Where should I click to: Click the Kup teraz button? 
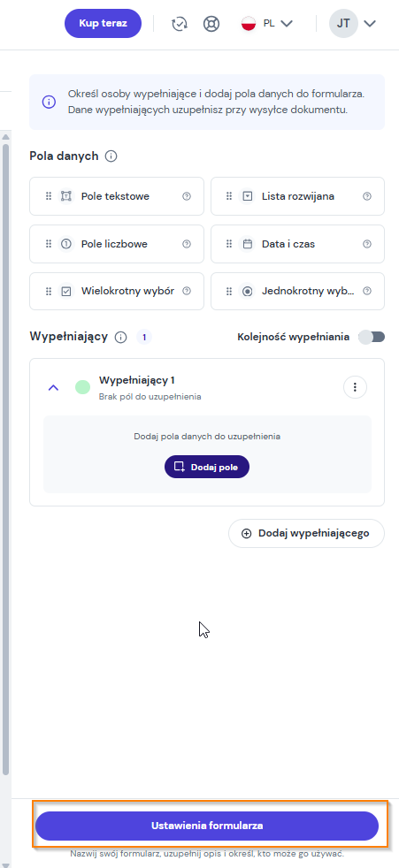click(104, 23)
